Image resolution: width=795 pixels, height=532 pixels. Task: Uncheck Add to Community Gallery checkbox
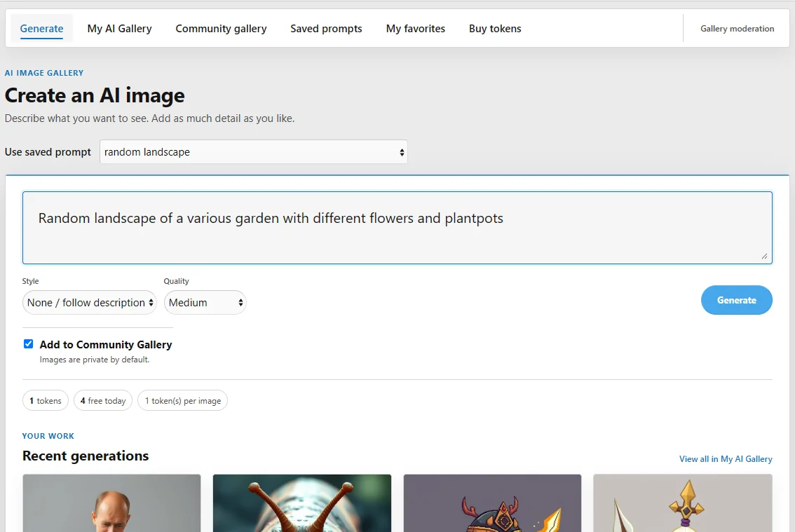28,344
